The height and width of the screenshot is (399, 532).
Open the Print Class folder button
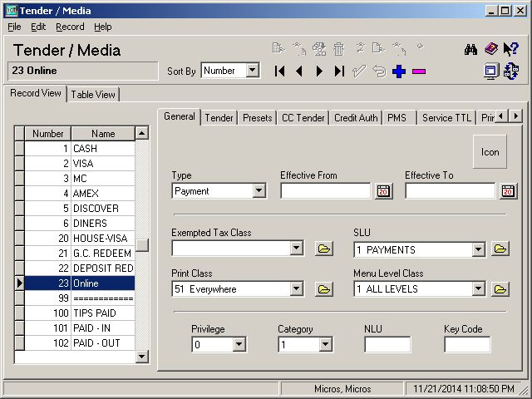pyautogui.click(x=324, y=289)
